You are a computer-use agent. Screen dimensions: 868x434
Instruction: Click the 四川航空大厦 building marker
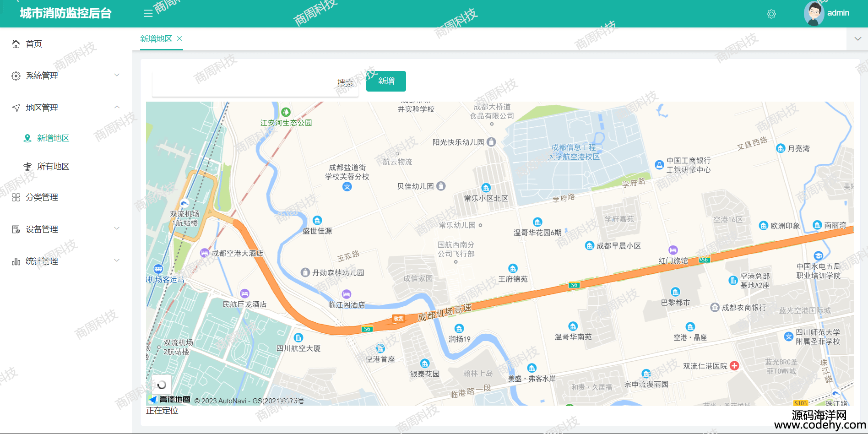coord(298,338)
